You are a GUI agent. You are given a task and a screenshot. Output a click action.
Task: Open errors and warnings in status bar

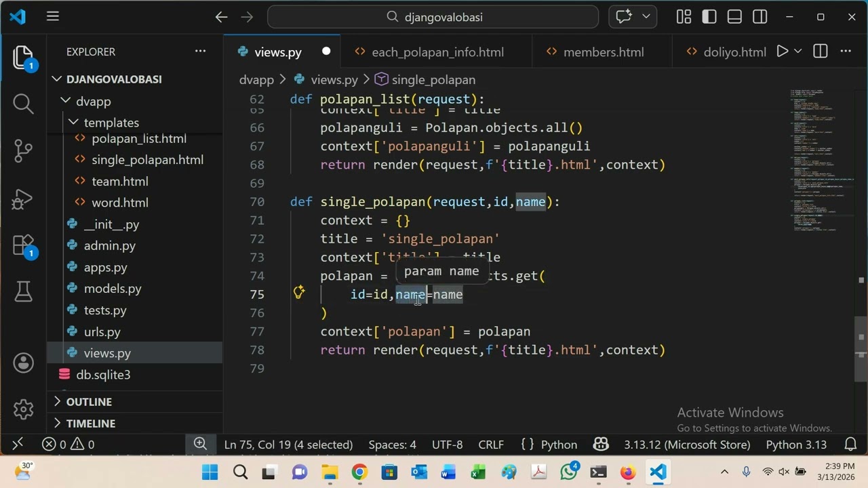[x=68, y=445]
